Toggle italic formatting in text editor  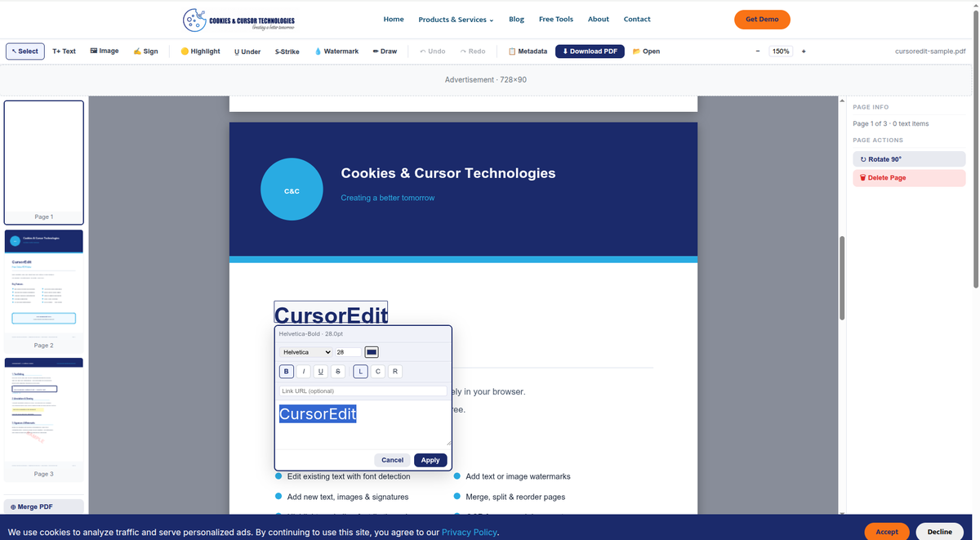tap(304, 372)
